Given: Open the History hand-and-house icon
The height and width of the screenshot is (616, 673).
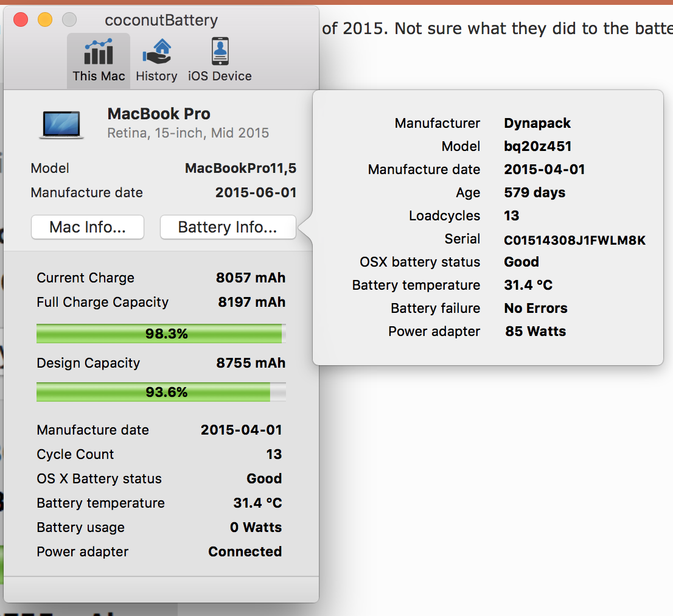Looking at the screenshot, I should 156,51.
